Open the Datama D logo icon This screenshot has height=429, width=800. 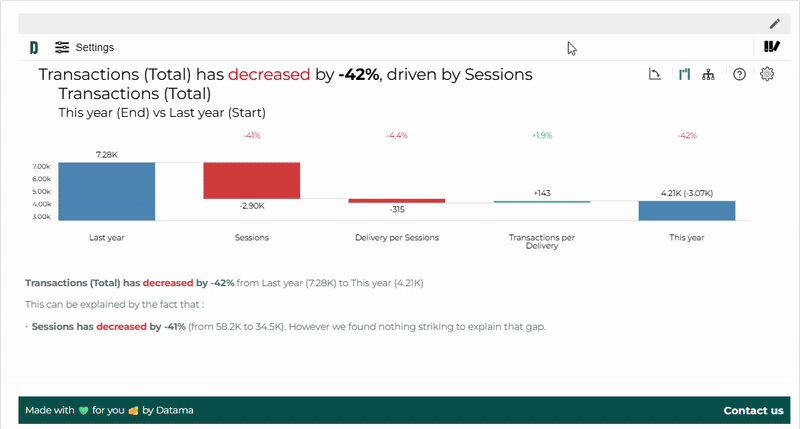[x=34, y=47]
